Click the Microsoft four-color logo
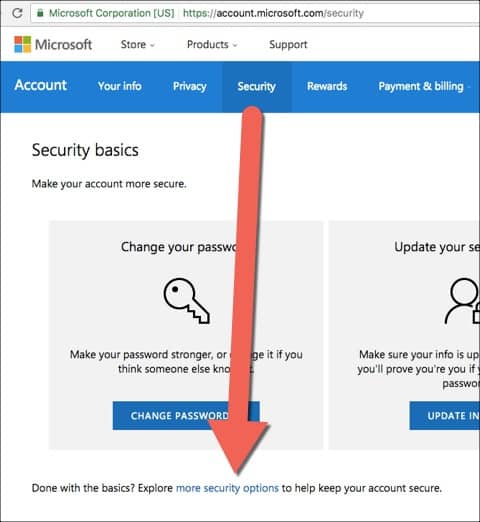 click(23, 44)
